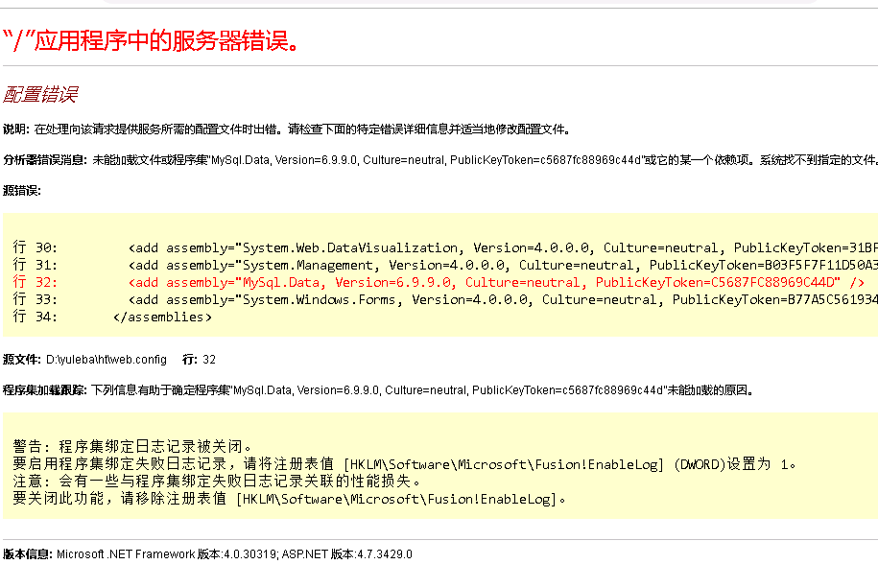Click the "源错误:" label

[22, 191]
